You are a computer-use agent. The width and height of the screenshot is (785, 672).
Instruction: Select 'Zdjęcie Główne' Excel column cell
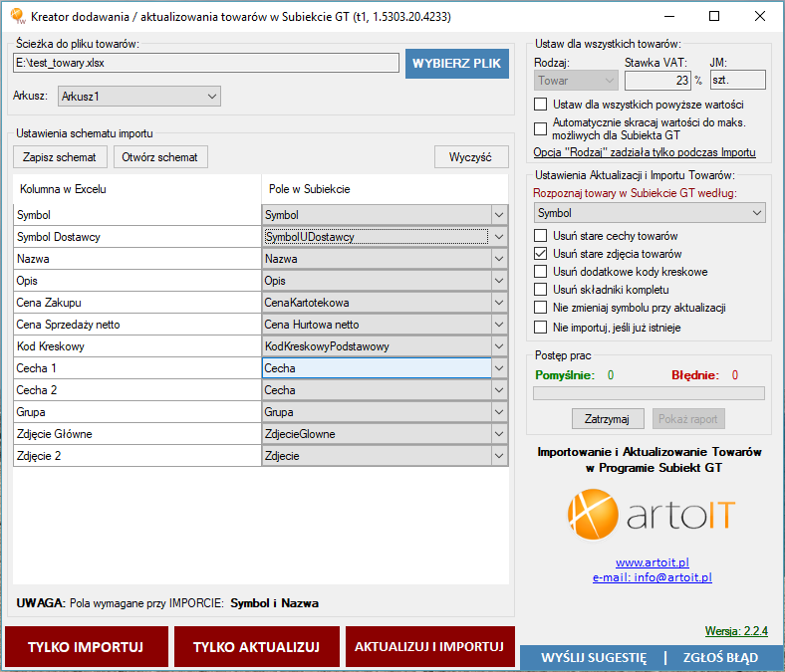coord(137,434)
